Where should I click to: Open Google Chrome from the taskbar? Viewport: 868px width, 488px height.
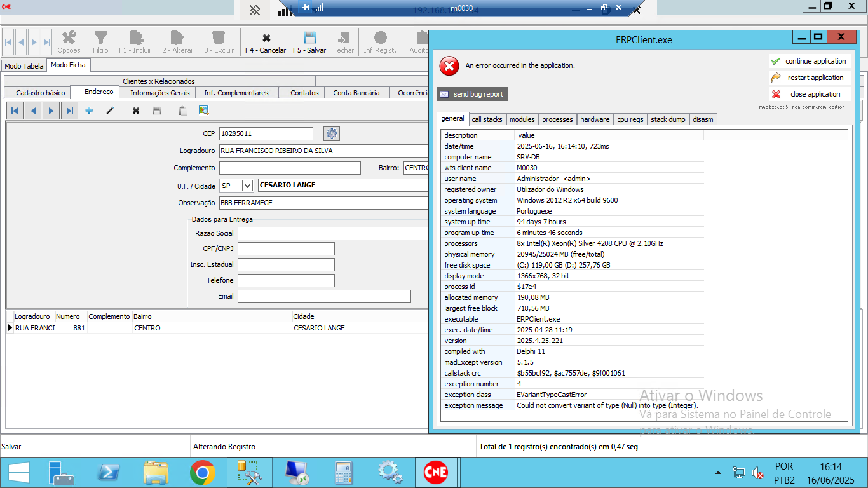pos(202,473)
